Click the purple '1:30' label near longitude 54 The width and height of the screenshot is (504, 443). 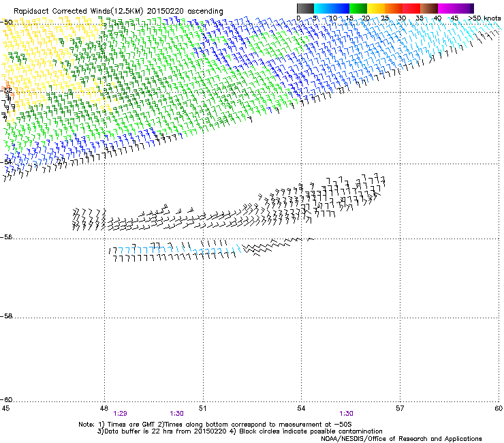coord(346,414)
